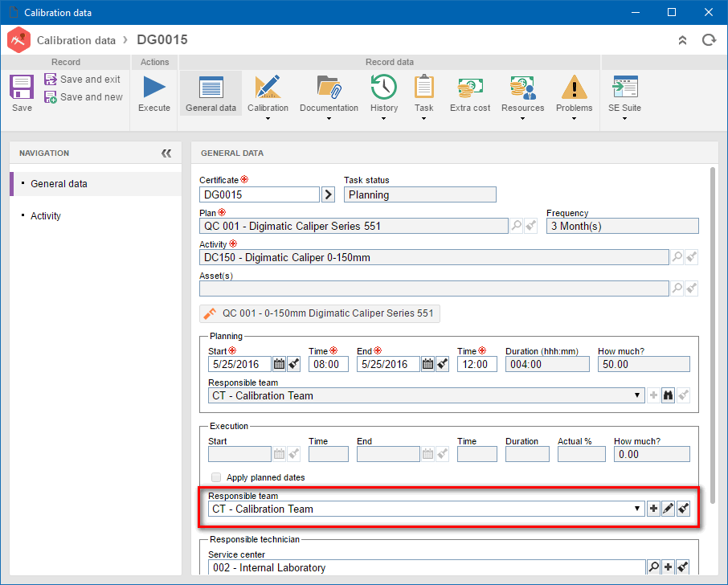The image size is (728, 585).
Task: Click the Certificate input field
Action: [260, 194]
